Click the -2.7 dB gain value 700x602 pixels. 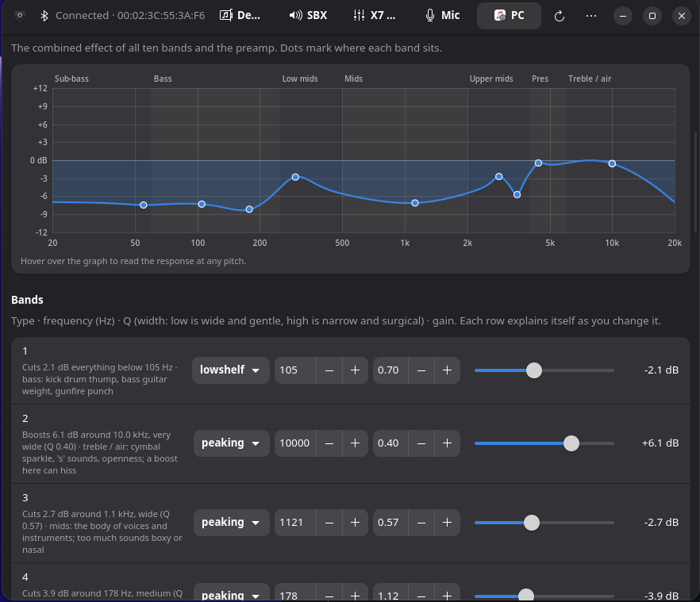click(661, 523)
